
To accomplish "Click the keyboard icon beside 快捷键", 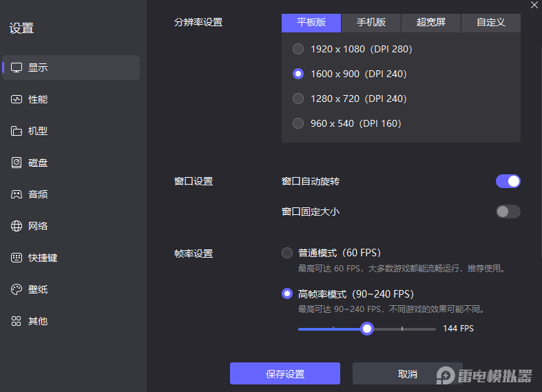I will click(x=17, y=258).
